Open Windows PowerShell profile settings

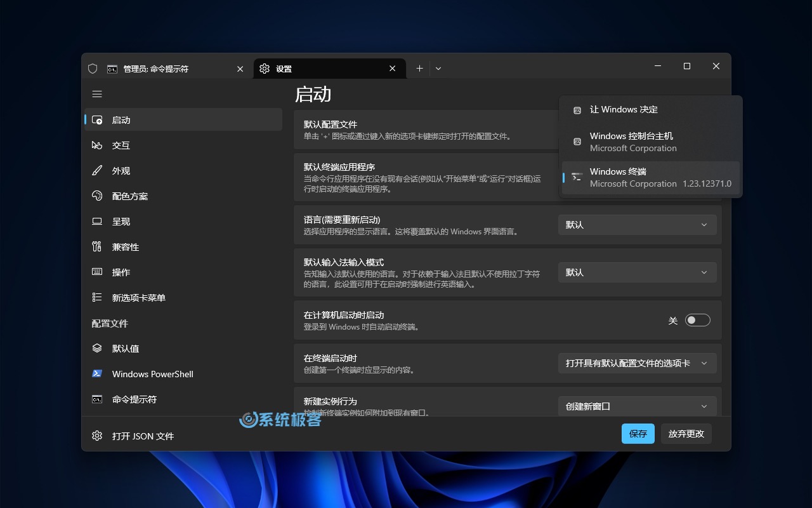[x=183, y=374]
